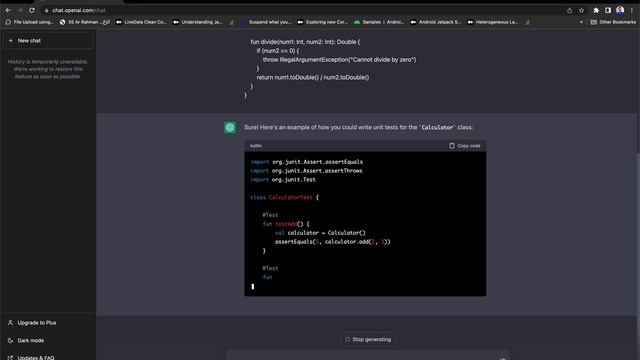Viewport: 640px width, 360px height.
Task: Open the Heterogeneous La bookmark
Action: 493,22
